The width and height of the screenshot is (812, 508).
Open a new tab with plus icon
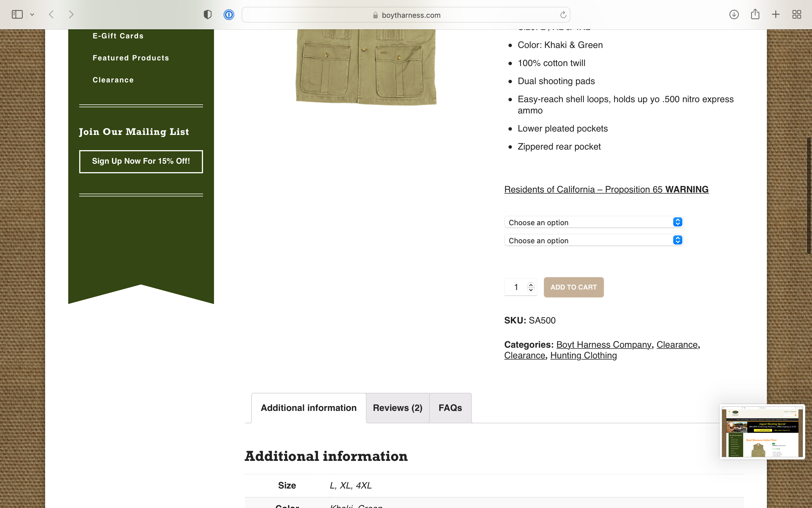click(x=775, y=14)
